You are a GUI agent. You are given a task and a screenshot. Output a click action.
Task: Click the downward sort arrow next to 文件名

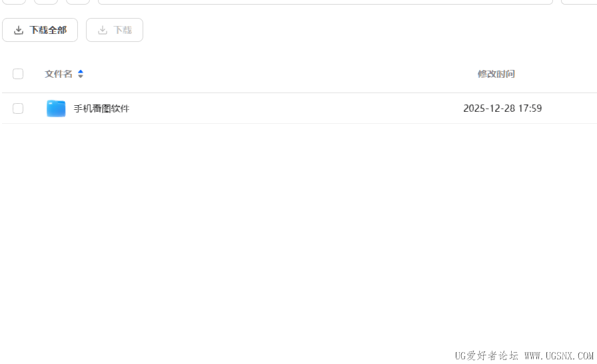[81, 76]
